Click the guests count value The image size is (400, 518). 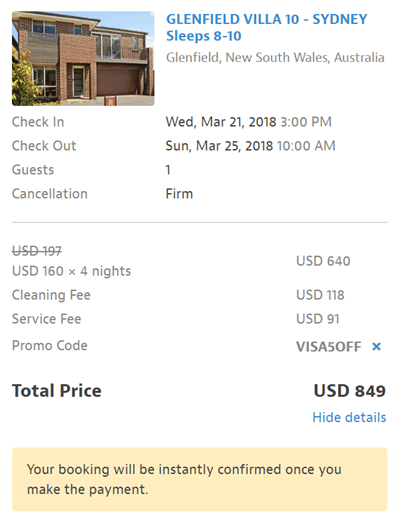pyautogui.click(x=168, y=170)
